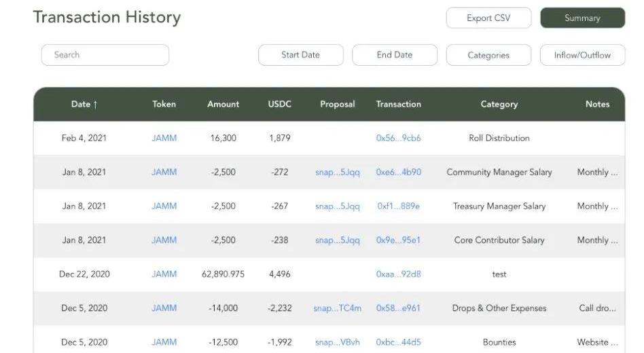Expand the Categories filter

488,56
